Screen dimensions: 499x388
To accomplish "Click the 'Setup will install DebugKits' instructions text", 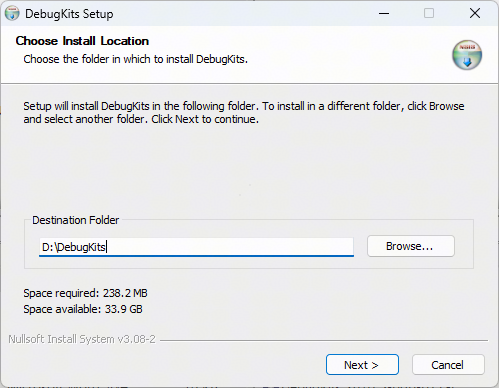I will (x=244, y=113).
